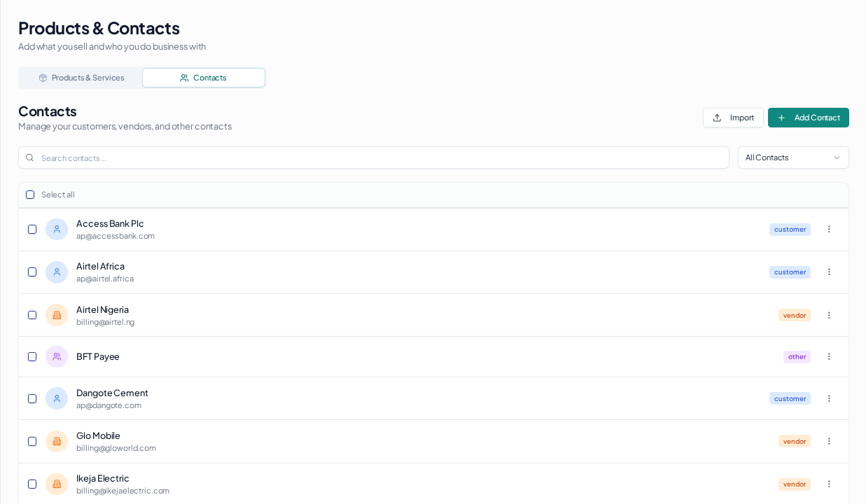Click the Import button
Viewport: 866px width, 504px height.
[733, 118]
